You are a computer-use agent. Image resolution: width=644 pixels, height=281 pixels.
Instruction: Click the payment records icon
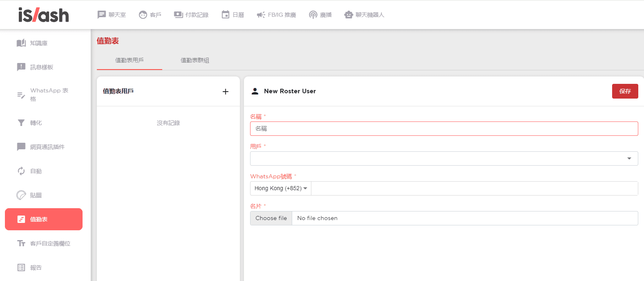(x=179, y=15)
